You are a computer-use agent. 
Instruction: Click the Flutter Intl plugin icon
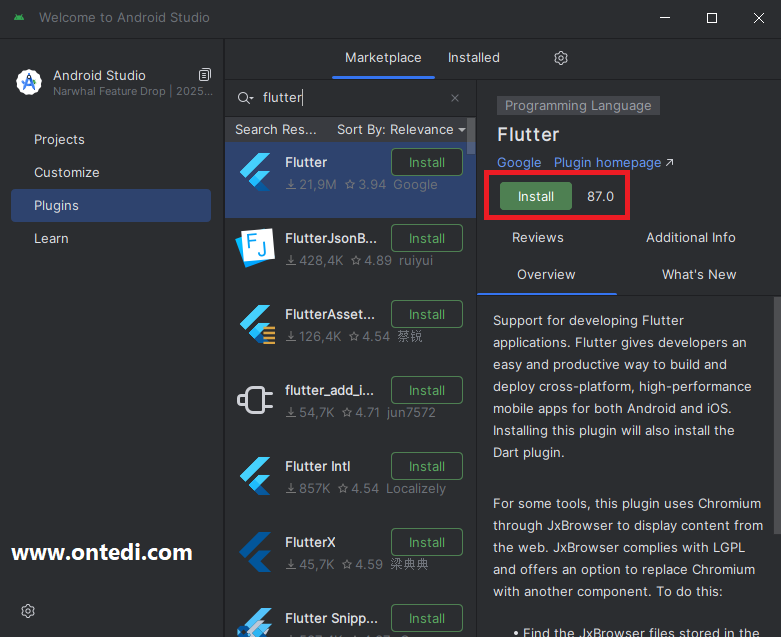(256, 476)
